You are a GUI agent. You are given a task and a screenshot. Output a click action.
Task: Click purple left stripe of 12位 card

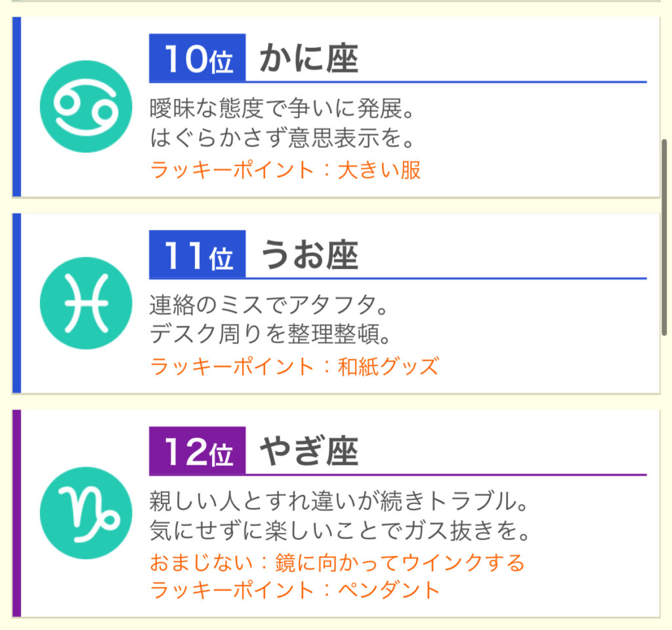[x=16, y=513]
